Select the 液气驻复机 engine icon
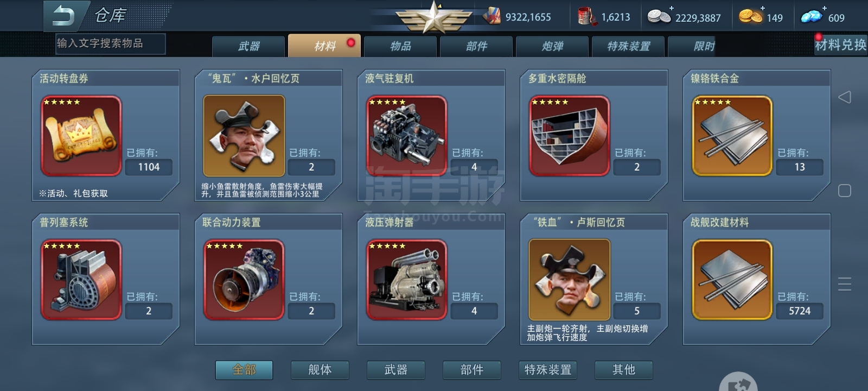 [x=407, y=136]
